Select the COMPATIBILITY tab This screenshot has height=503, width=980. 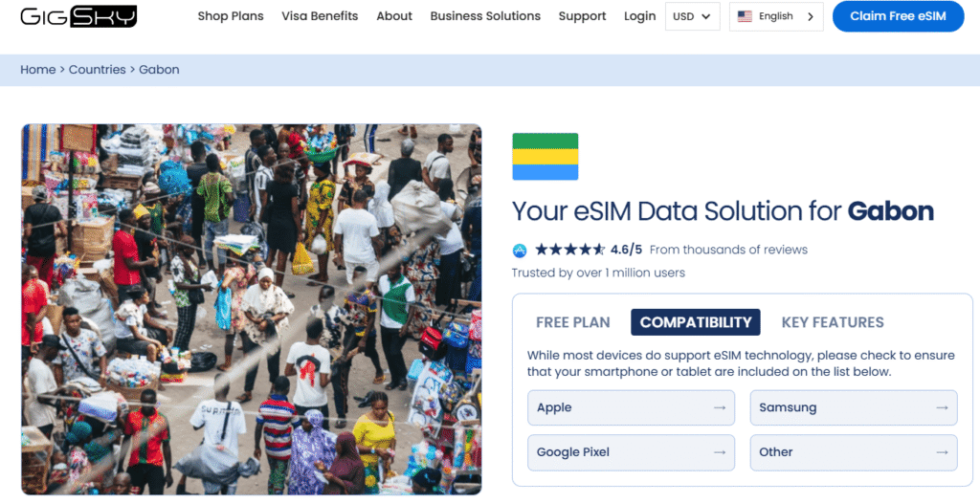(x=696, y=322)
